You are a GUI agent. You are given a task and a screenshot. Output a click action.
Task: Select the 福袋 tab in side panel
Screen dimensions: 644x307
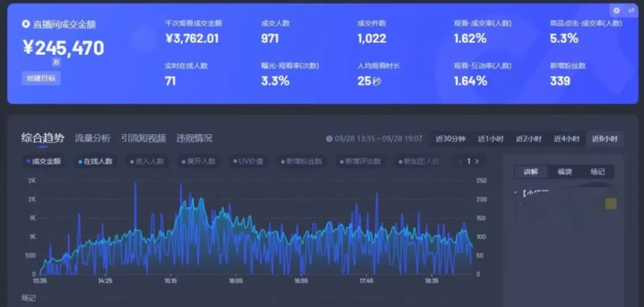click(x=564, y=172)
